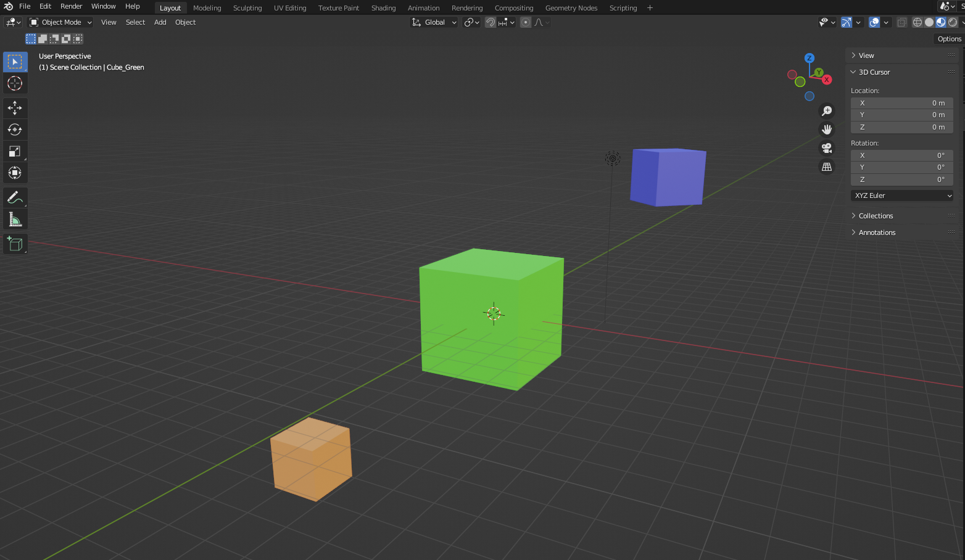
Task: Choose the Move tool
Action: point(15,108)
